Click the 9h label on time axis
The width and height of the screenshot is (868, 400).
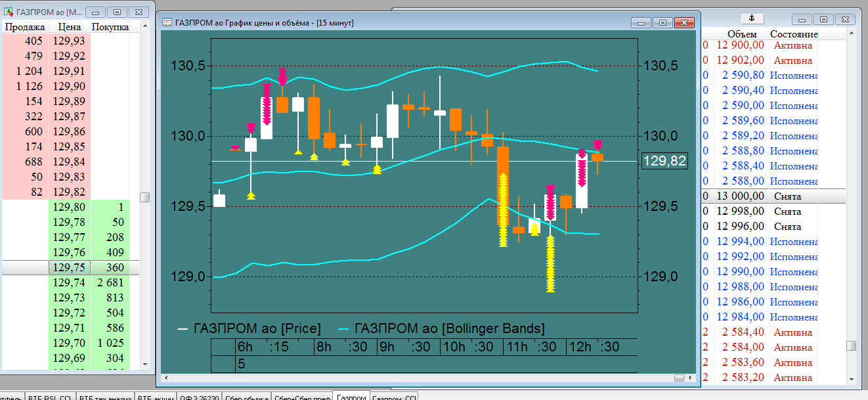[x=387, y=347]
